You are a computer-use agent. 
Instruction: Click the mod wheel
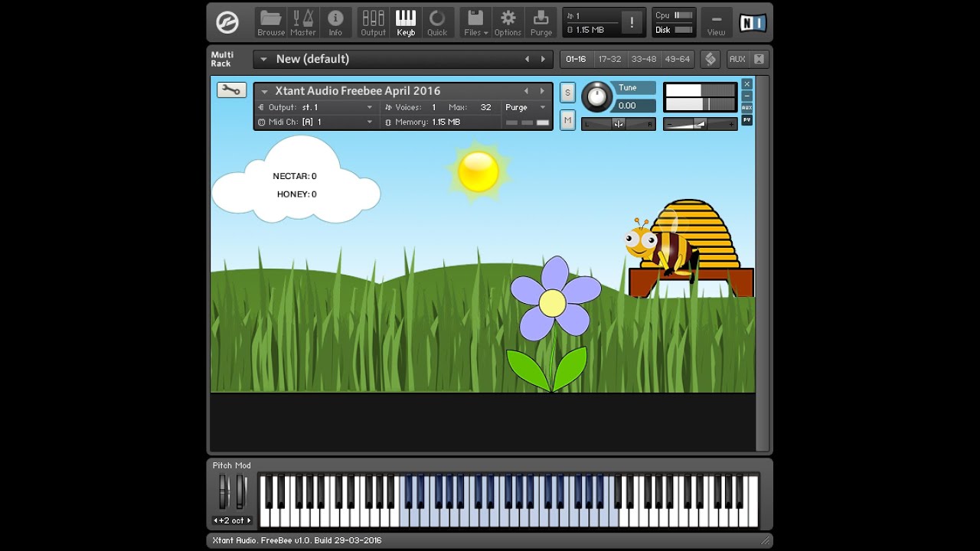[x=240, y=491]
